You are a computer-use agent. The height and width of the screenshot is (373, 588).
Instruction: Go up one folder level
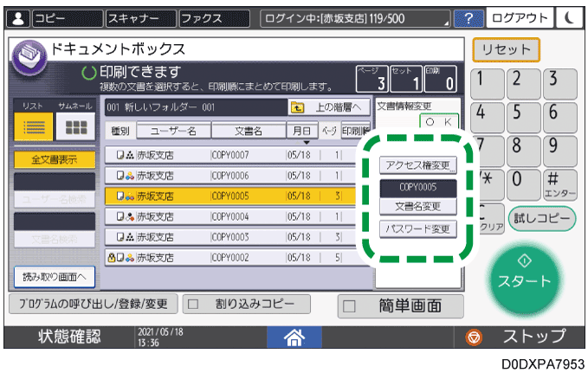coord(329,107)
